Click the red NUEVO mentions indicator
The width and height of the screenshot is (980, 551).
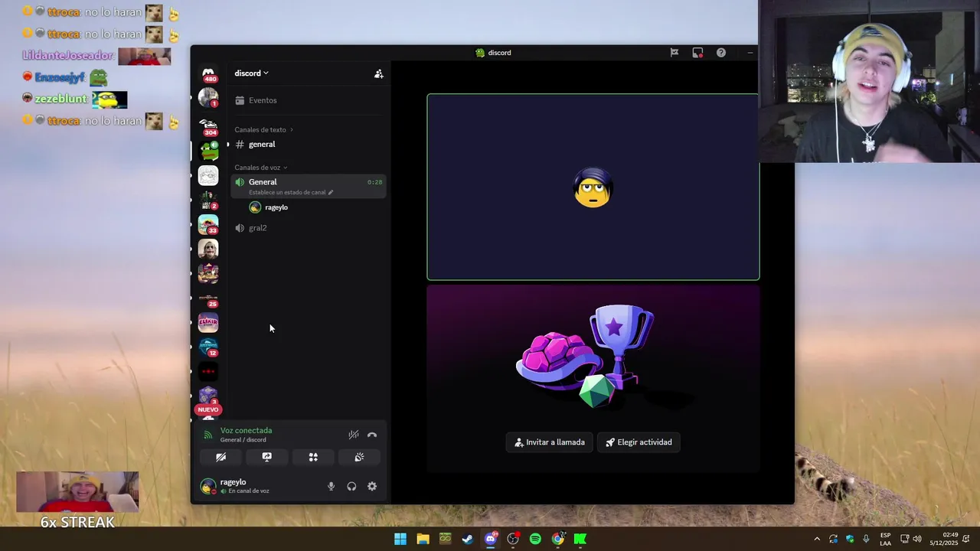(207, 409)
